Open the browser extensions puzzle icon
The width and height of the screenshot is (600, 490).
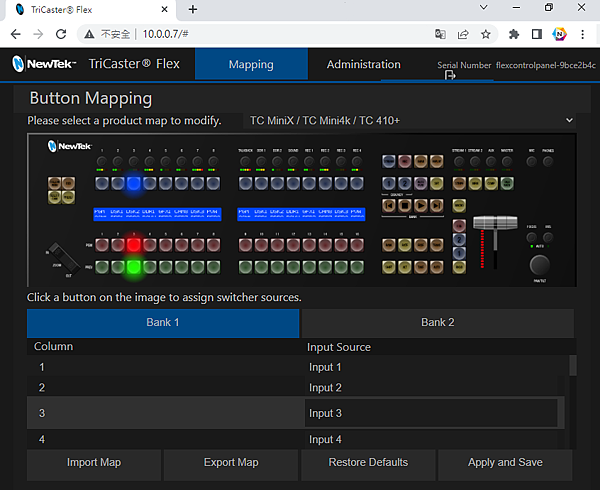[514, 34]
